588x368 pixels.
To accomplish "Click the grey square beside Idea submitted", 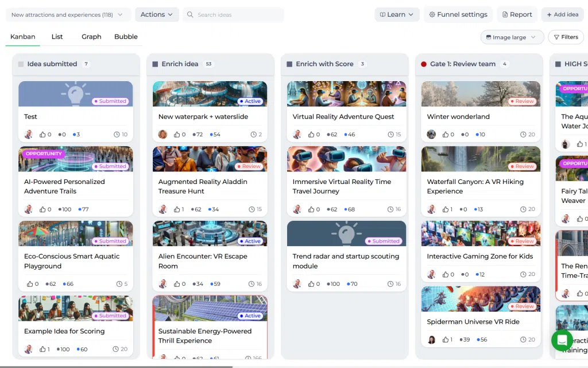I will click(x=21, y=64).
